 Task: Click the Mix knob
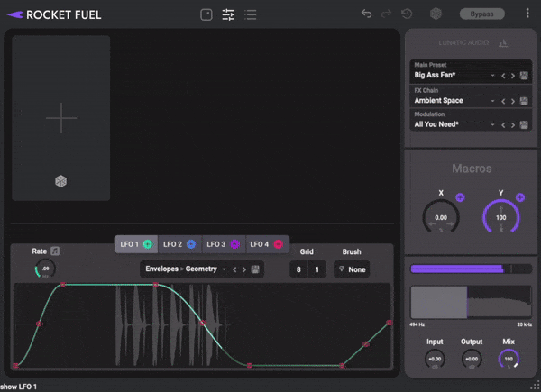pyautogui.click(x=509, y=360)
